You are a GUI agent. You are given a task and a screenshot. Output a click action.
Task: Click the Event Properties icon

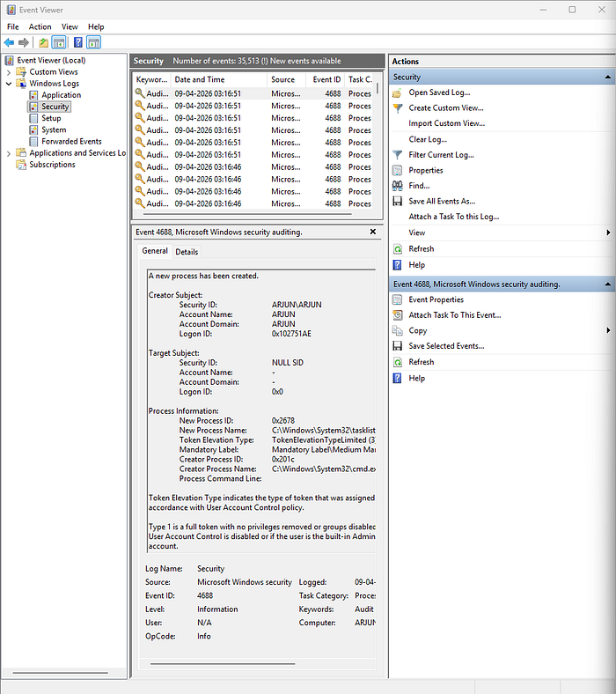tap(397, 299)
